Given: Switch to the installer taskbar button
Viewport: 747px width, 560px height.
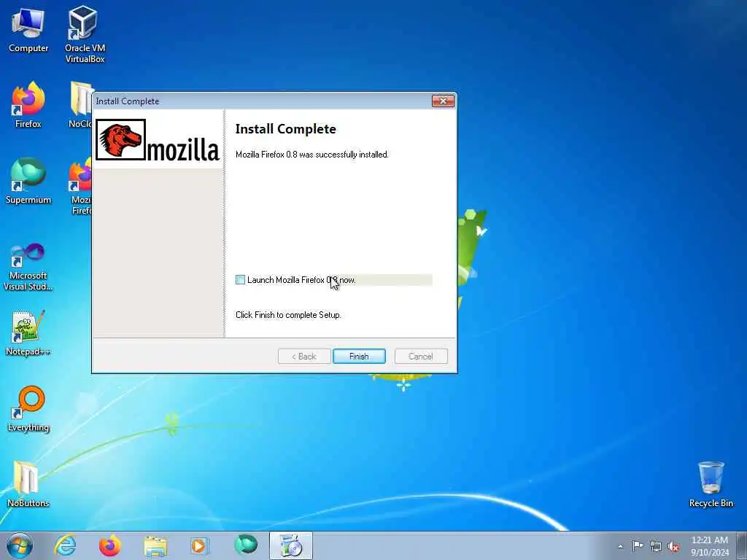Looking at the screenshot, I should coord(290,545).
